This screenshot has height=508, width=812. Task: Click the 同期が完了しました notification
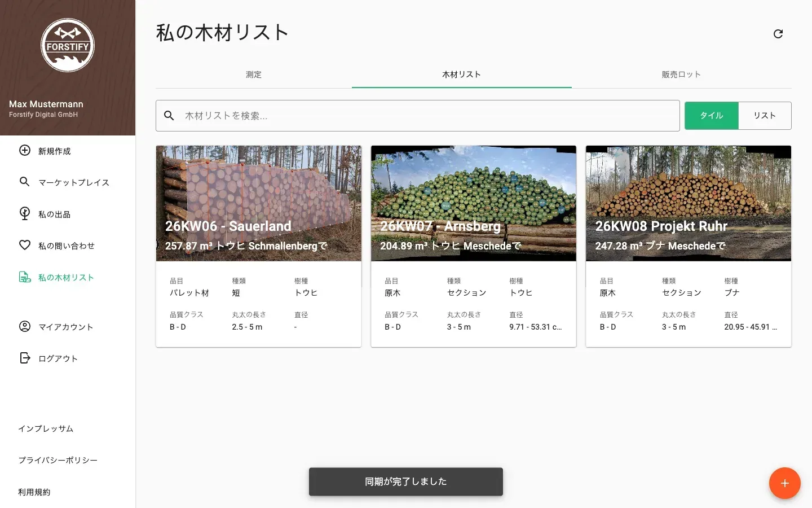point(406,481)
